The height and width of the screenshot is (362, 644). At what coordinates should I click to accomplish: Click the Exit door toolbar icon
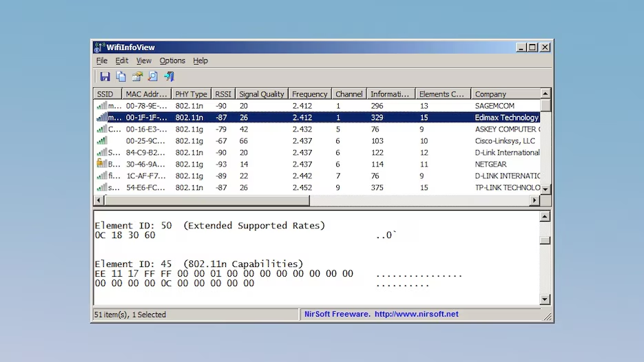pos(169,76)
